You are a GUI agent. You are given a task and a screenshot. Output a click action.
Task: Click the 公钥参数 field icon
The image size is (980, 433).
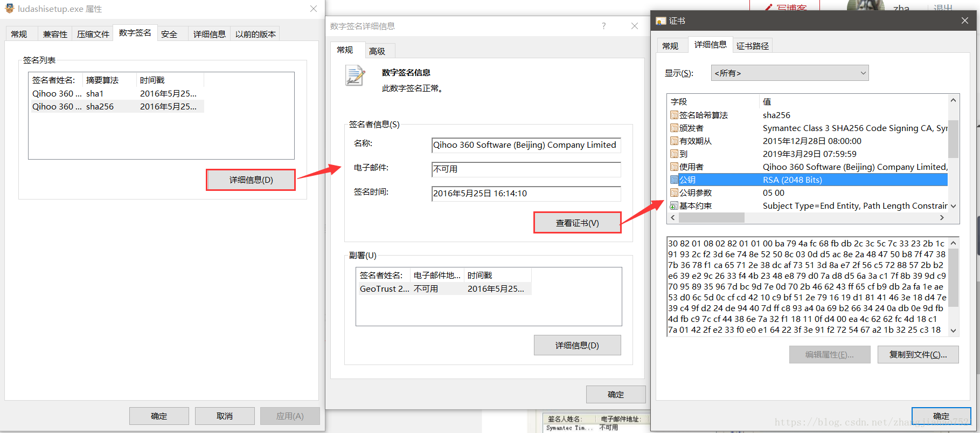(674, 193)
